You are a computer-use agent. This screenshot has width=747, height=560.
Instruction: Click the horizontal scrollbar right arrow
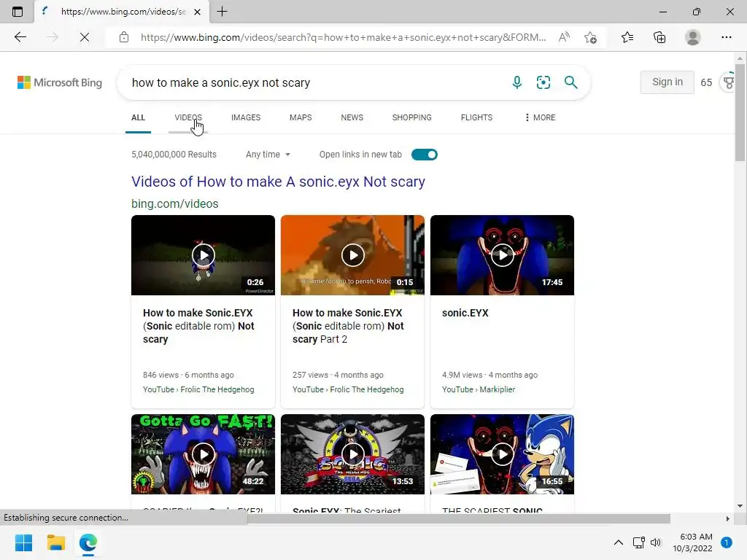tap(727, 518)
